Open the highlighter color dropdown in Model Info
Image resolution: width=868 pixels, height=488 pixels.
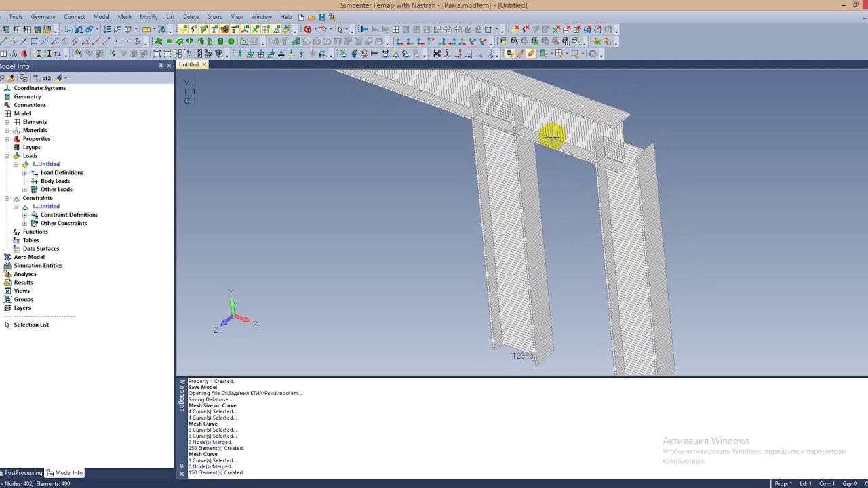(66, 78)
